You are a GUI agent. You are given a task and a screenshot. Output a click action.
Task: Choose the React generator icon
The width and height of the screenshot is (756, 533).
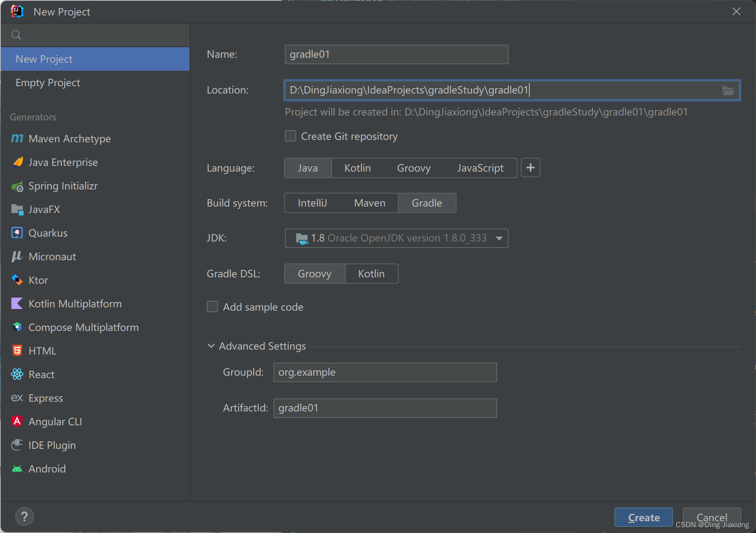pyautogui.click(x=17, y=374)
